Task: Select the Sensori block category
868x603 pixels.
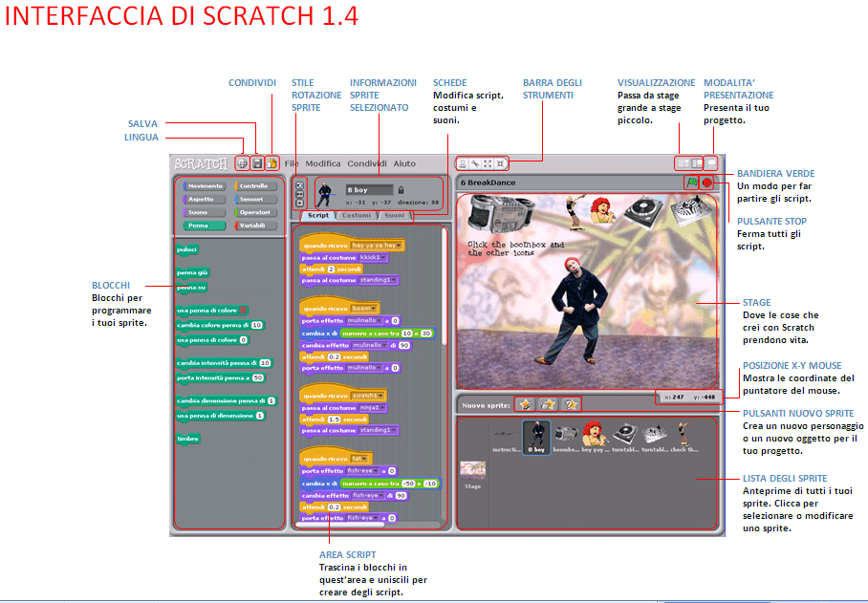Action: click(x=256, y=199)
